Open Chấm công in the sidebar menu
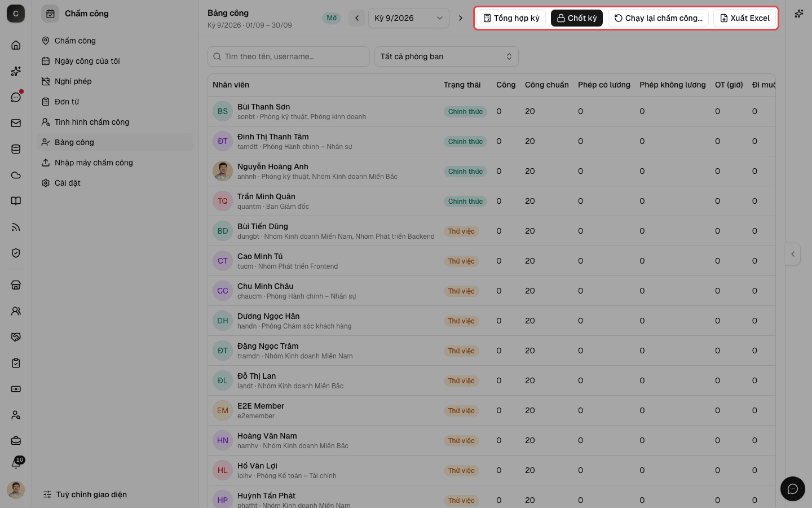The height and width of the screenshot is (508, 812). [115, 41]
